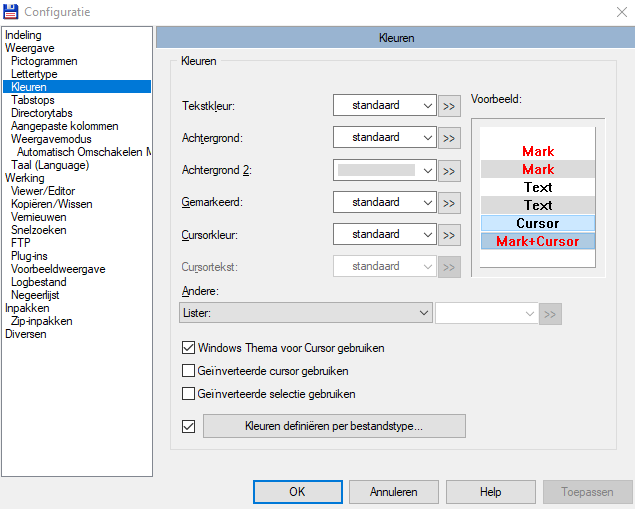Select Kleuren in the settings tree
This screenshot has height=509, width=635.
coord(77,87)
